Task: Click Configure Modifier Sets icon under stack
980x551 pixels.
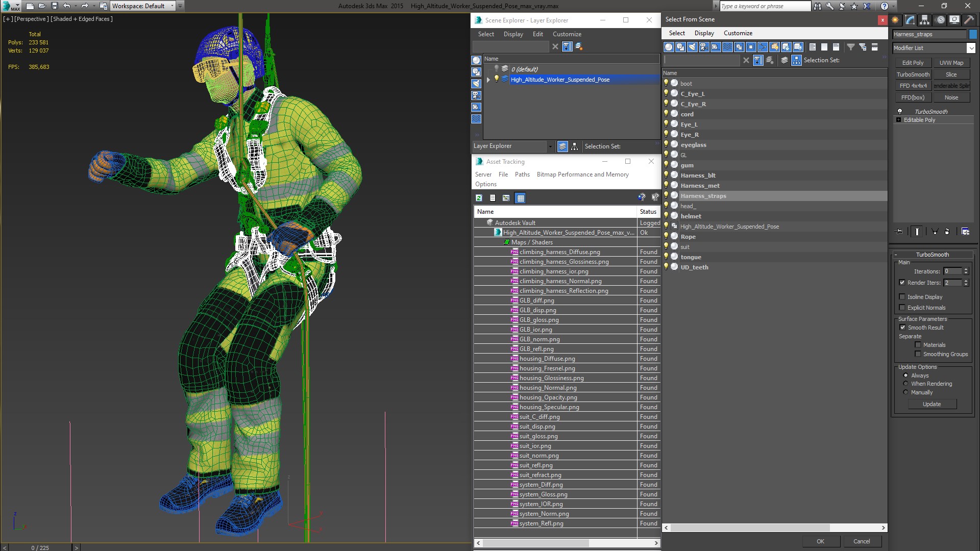Action: [965, 231]
